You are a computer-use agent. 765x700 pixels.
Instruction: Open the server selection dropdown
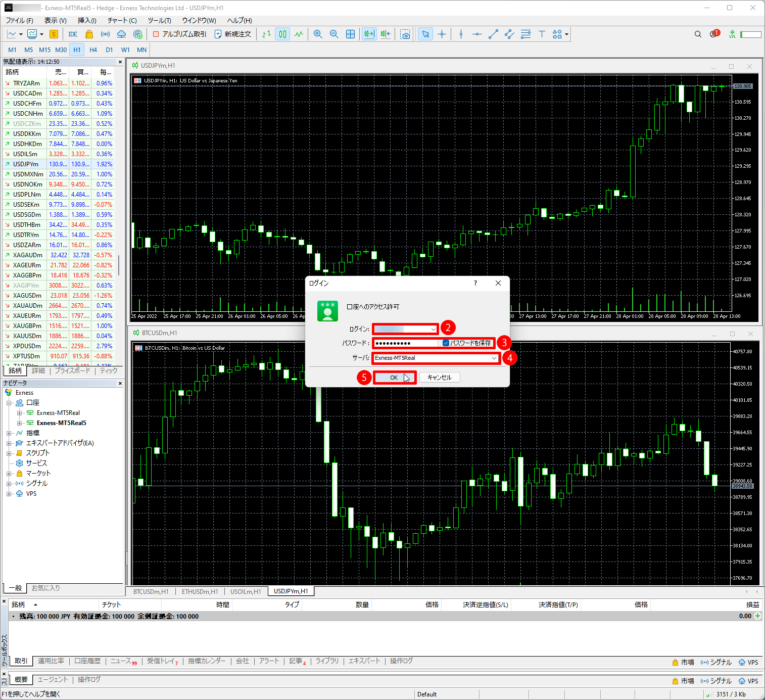click(x=494, y=358)
